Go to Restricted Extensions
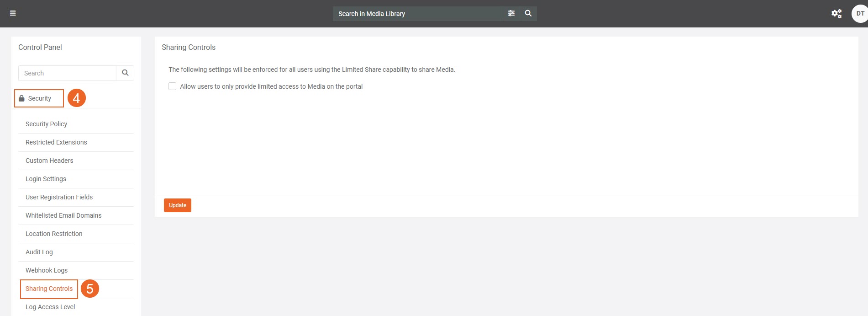The height and width of the screenshot is (316, 868). [56, 142]
